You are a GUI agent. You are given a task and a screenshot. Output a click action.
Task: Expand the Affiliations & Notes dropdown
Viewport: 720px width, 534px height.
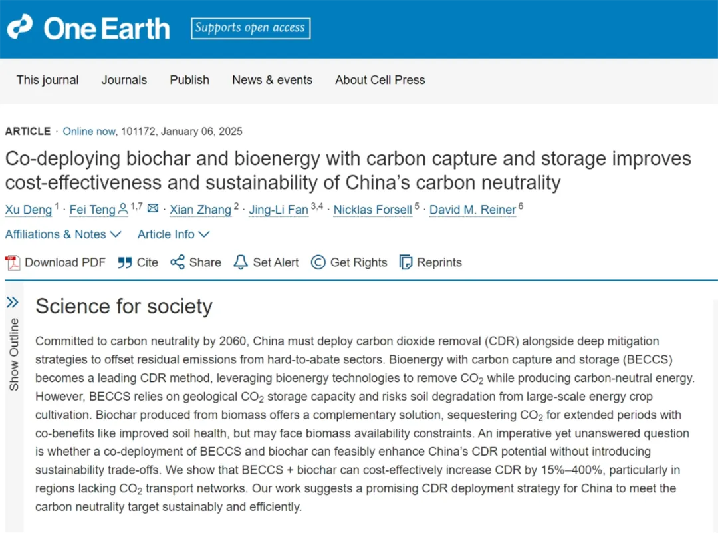(x=63, y=234)
